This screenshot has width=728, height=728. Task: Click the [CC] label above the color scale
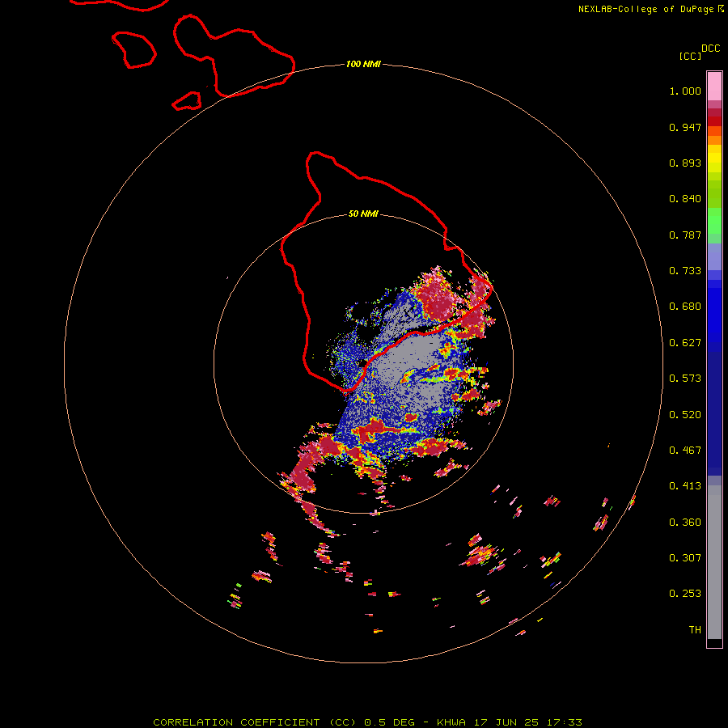pyautogui.click(x=690, y=56)
